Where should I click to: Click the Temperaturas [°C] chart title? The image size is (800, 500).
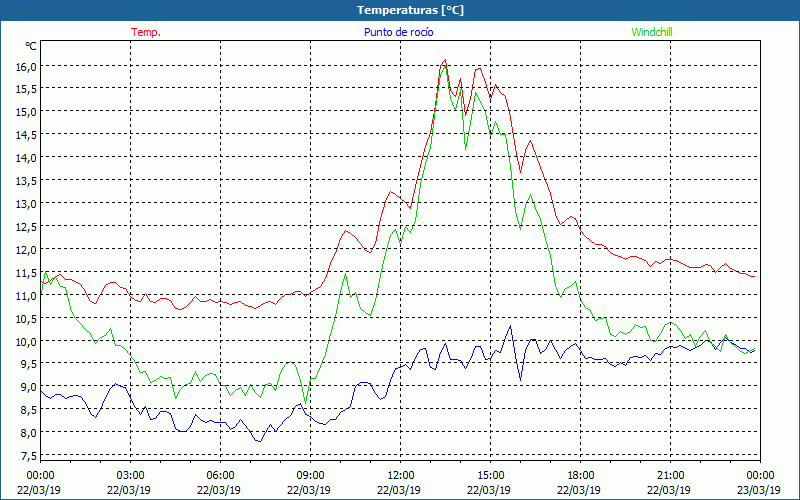pyautogui.click(x=410, y=10)
